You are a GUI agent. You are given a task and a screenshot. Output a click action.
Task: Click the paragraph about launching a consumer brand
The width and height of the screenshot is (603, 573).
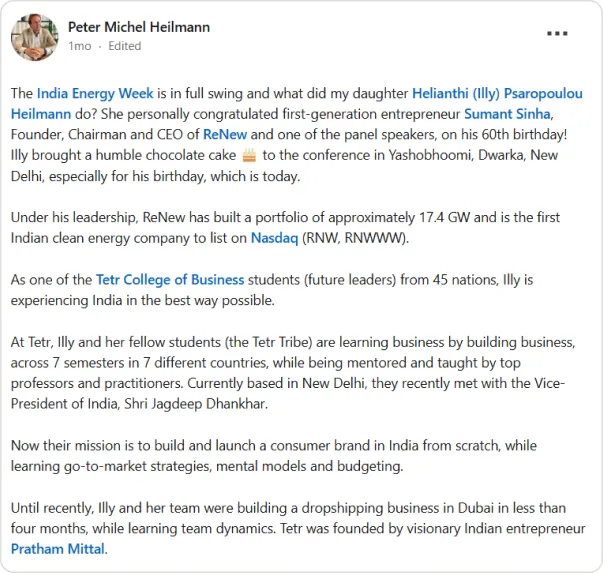pyautogui.click(x=280, y=446)
